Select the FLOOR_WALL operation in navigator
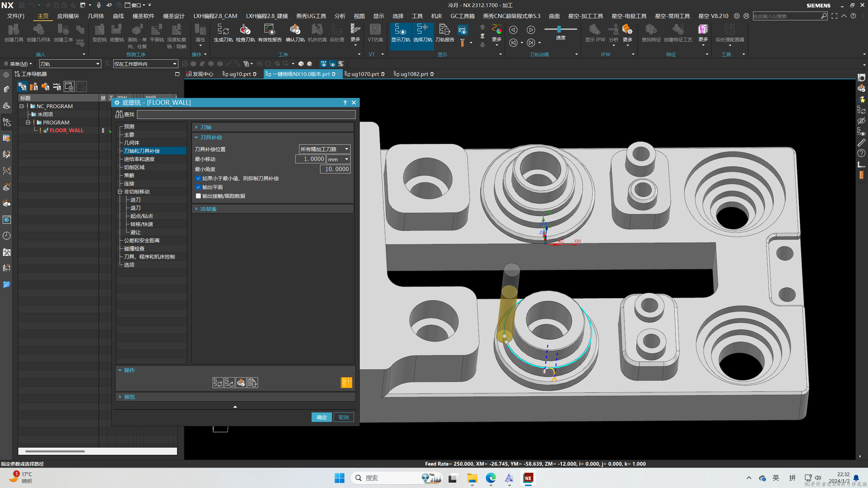 point(66,130)
